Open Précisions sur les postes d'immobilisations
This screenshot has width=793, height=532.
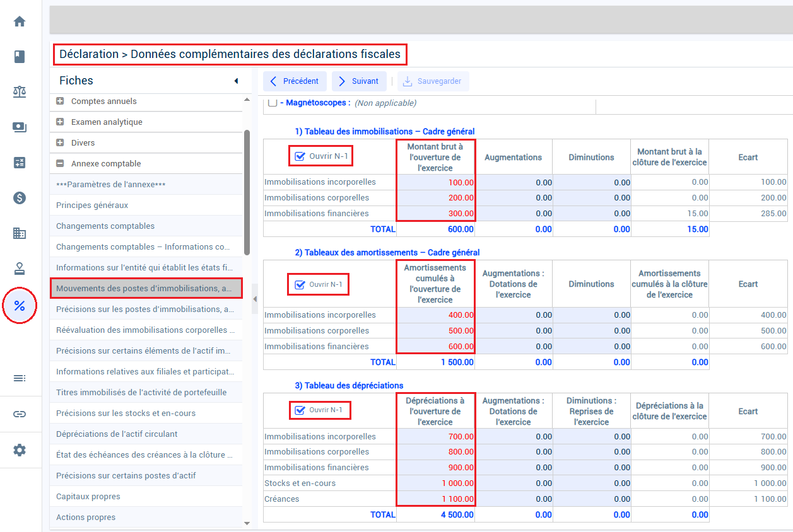tap(146, 309)
